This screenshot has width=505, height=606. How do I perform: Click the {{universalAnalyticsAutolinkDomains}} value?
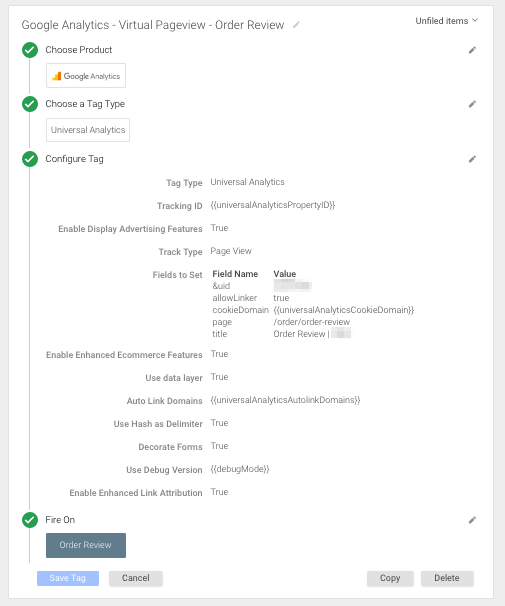[x=285, y=400]
